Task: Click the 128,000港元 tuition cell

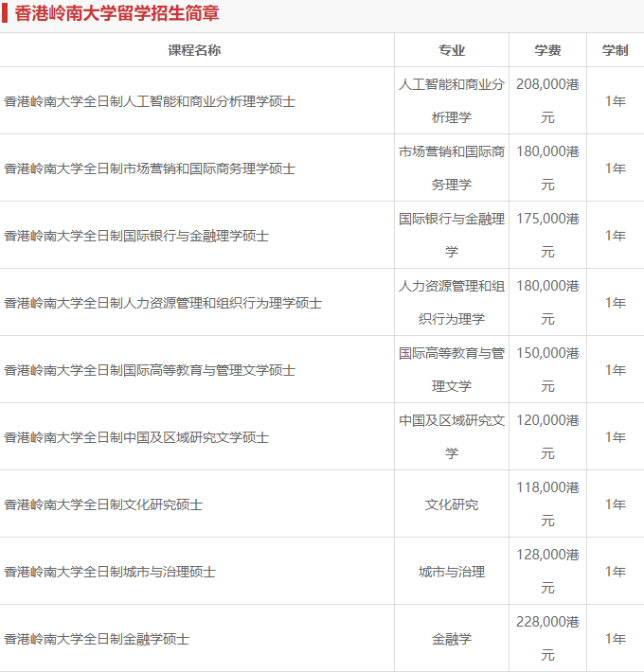Action: pos(547,572)
